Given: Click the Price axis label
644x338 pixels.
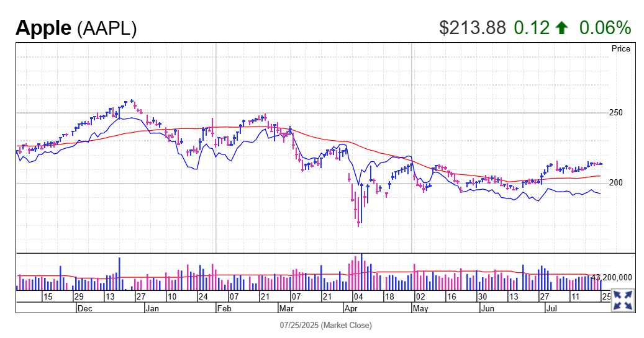Looking at the screenshot, I should pyautogui.click(x=620, y=48).
